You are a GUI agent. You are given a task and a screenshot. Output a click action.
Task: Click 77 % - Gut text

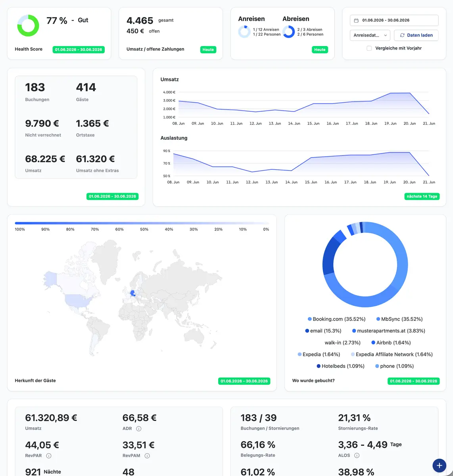coord(67,20)
